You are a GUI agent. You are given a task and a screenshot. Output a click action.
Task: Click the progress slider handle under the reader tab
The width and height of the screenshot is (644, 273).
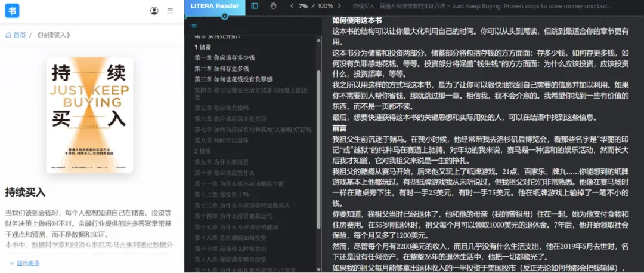point(224,17)
